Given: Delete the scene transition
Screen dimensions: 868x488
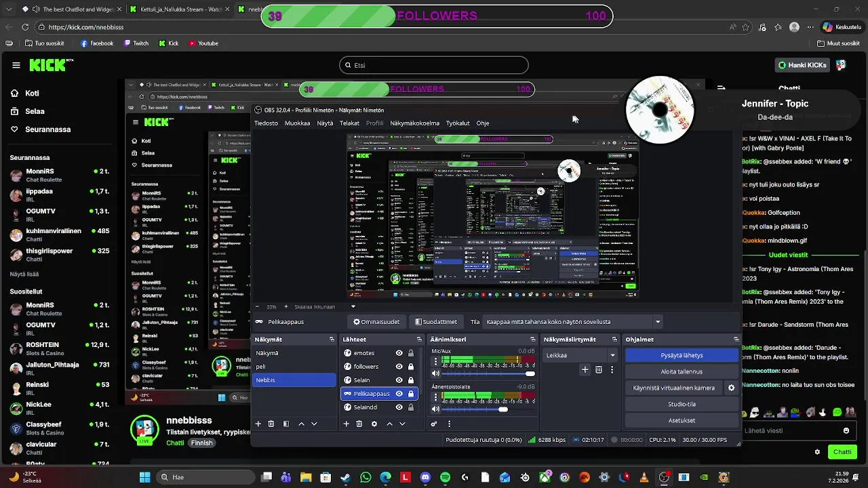Looking at the screenshot, I should [598, 369].
